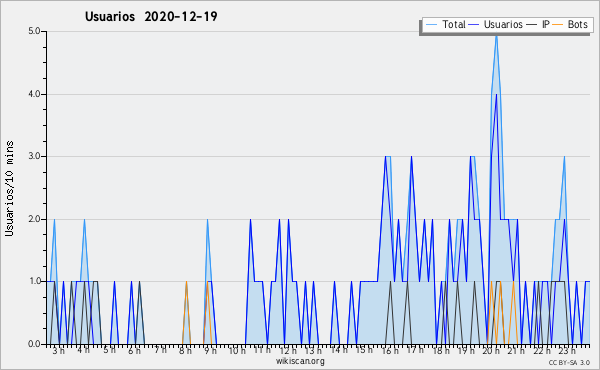Click the '15 h' x-axis label
This screenshot has height=370, width=600.
click(x=364, y=350)
